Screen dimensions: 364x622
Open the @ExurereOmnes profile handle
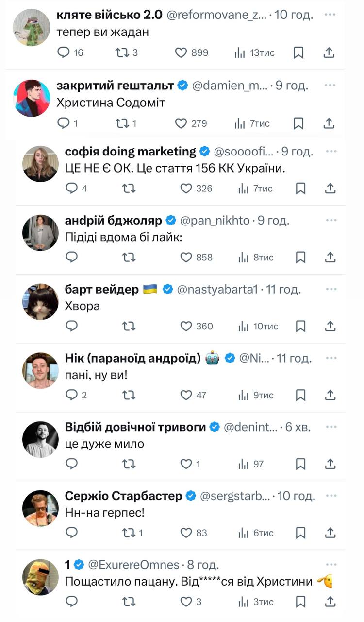(x=133, y=565)
